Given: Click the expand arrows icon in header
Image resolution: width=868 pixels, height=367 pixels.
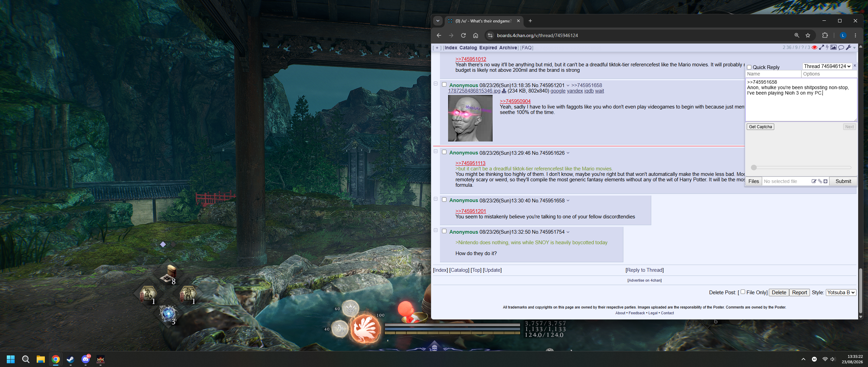Looking at the screenshot, I should [821, 48].
